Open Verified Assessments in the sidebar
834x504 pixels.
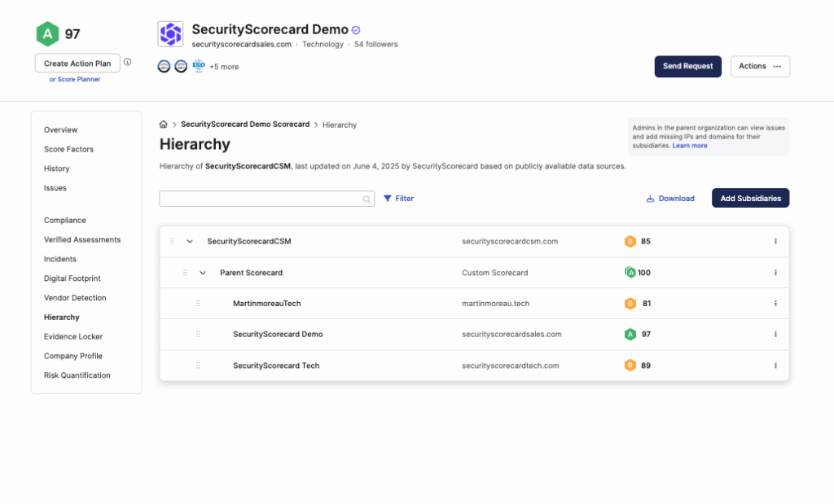(x=82, y=239)
